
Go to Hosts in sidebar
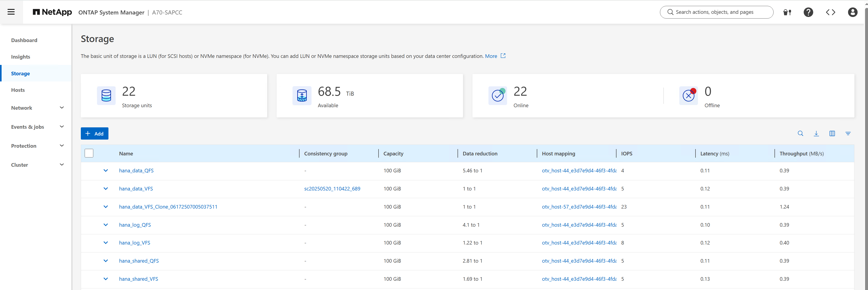pos(18,90)
